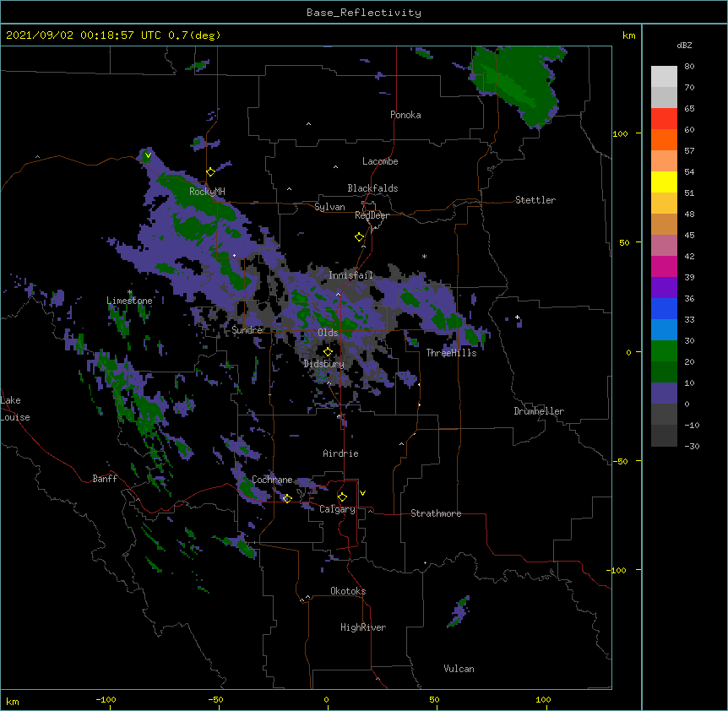Select the 10 dBZ indigo legend swatch

pyautogui.click(x=664, y=393)
